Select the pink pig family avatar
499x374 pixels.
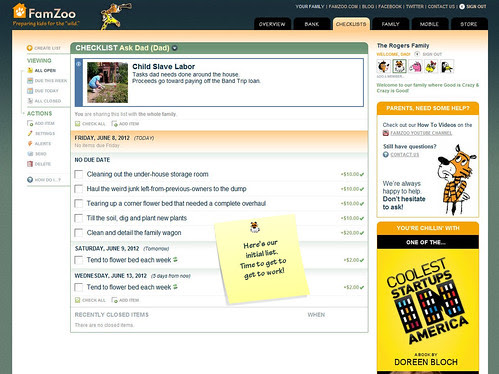click(x=415, y=66)
